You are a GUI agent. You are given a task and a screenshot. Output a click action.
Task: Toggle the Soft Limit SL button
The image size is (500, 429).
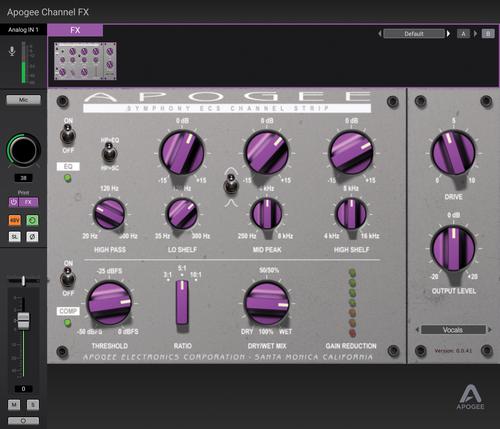click(x=14, y=237)
